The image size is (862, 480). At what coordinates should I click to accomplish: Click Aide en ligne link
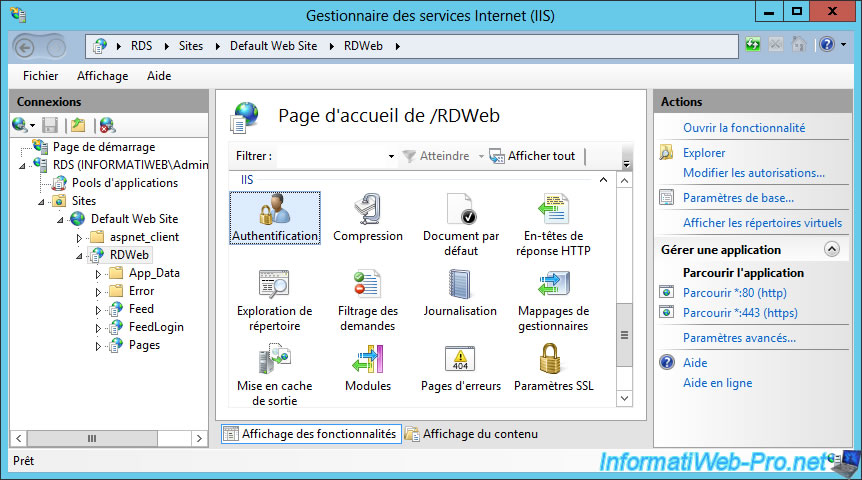coord(717,383)
